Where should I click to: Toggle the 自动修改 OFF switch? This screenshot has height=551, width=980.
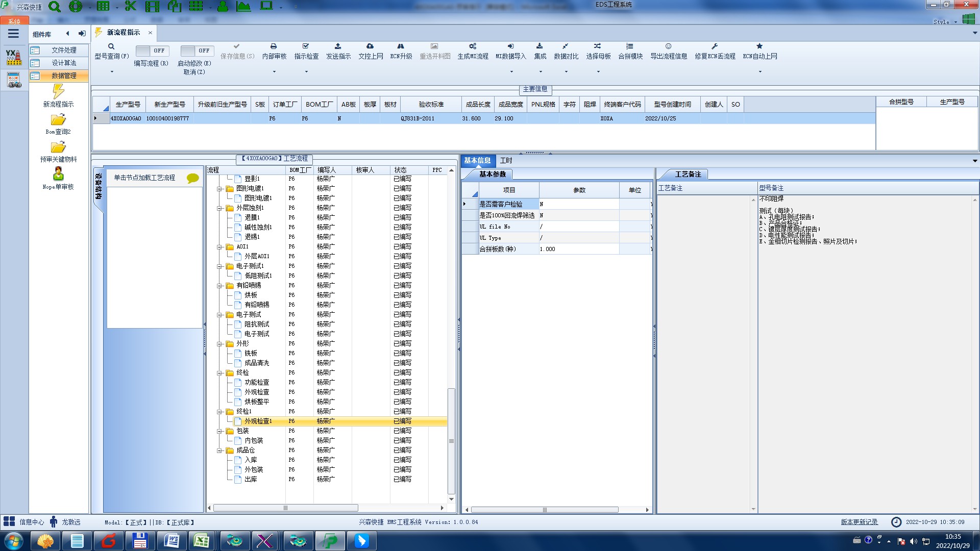196,51
